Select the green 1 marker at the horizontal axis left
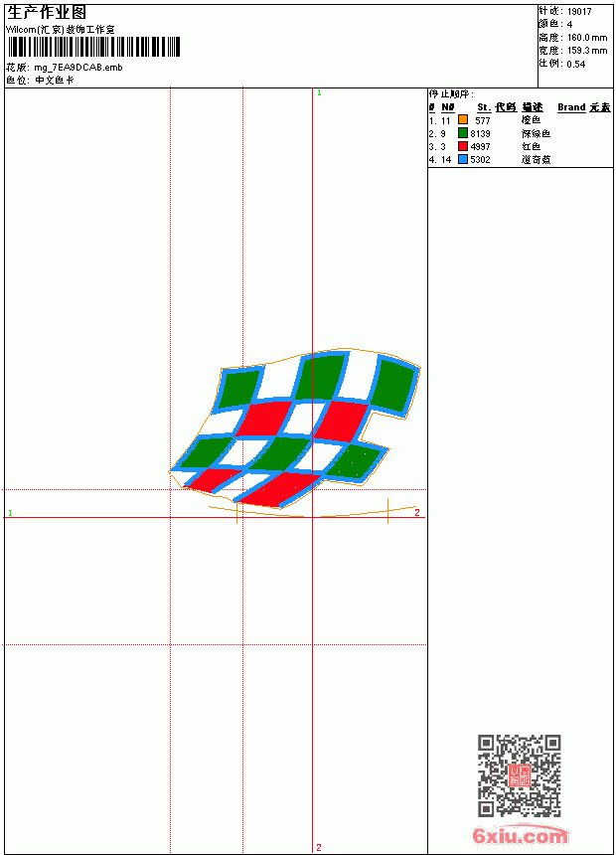Image resolution: width=616 pixels, height=855 pixels. (x=10, y=513)
